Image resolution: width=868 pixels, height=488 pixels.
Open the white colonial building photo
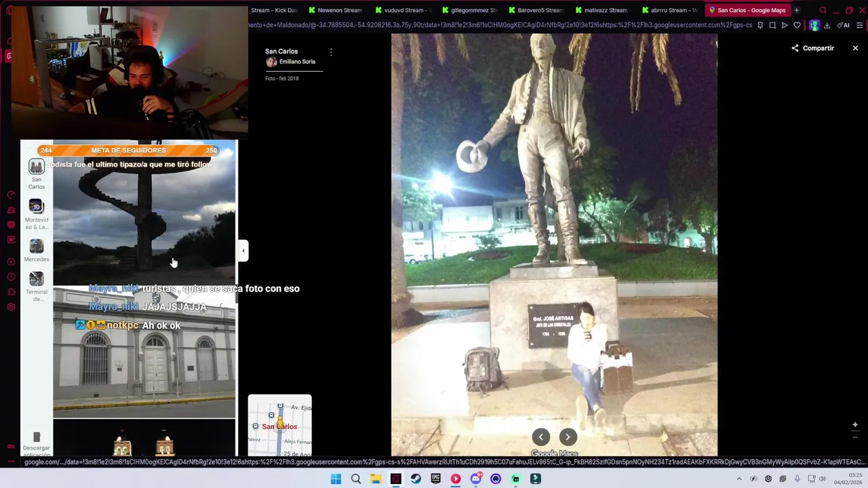click(144, 352)
